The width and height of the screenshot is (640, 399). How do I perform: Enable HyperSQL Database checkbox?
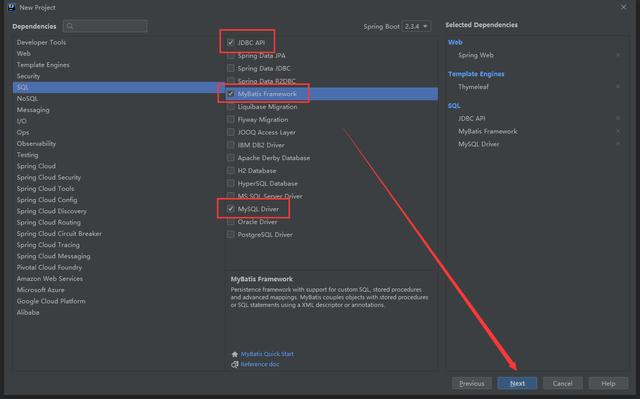tap(231, 183)
